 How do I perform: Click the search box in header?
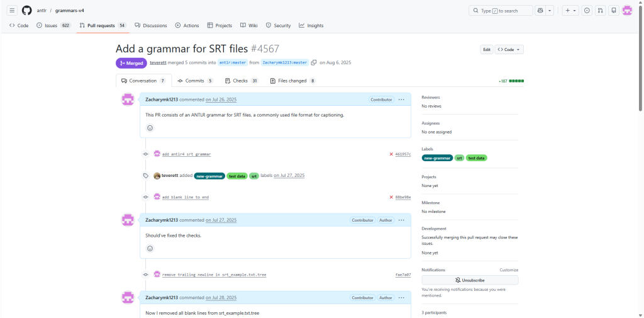click(501, 10)
